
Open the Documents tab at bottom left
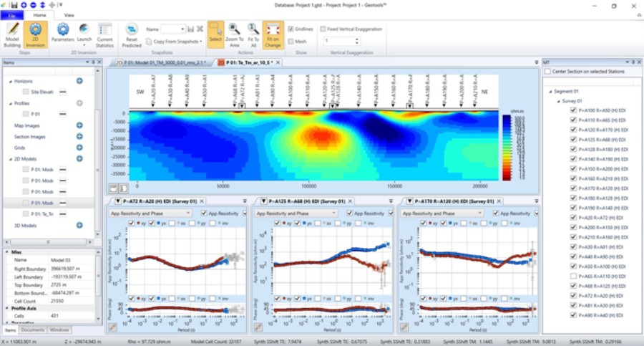point(33,330)
